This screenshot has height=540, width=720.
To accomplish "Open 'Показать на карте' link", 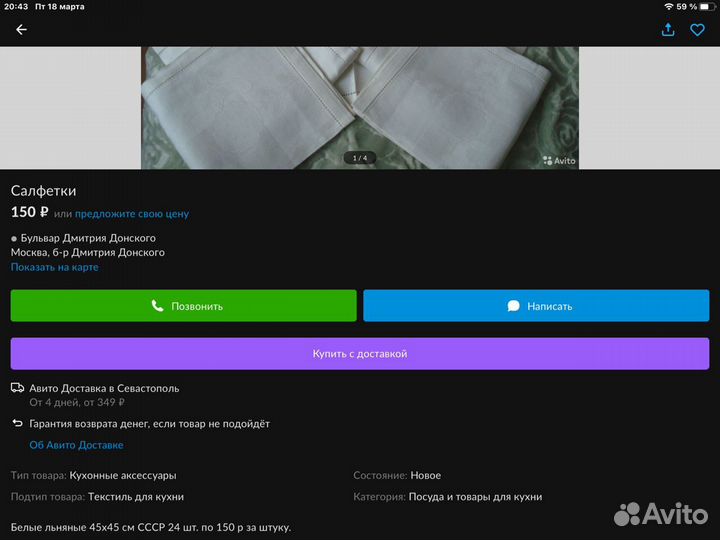I will pos(55,267).
